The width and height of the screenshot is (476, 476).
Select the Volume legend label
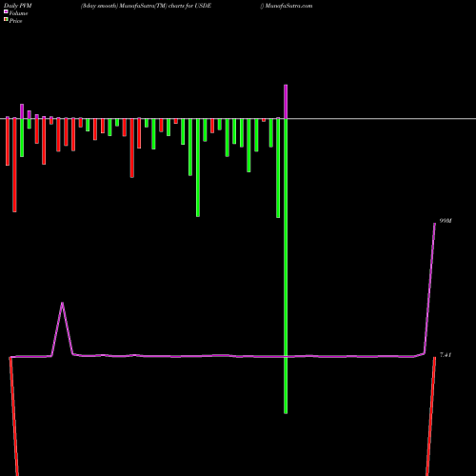click(x=18, y=13)
